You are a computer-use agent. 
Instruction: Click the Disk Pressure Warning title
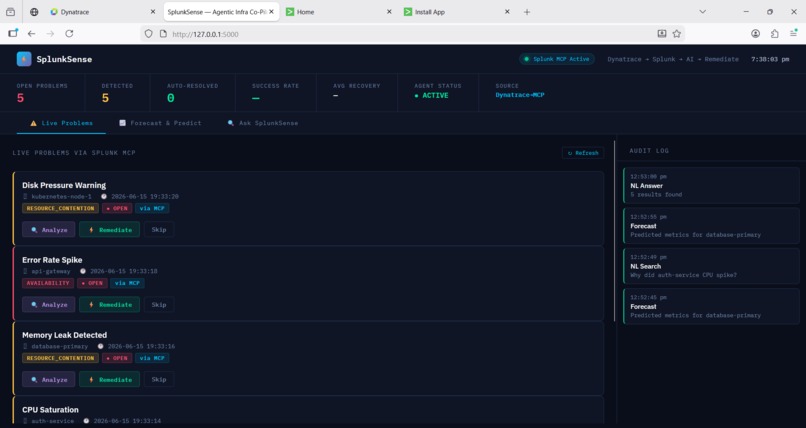(64, 185)
